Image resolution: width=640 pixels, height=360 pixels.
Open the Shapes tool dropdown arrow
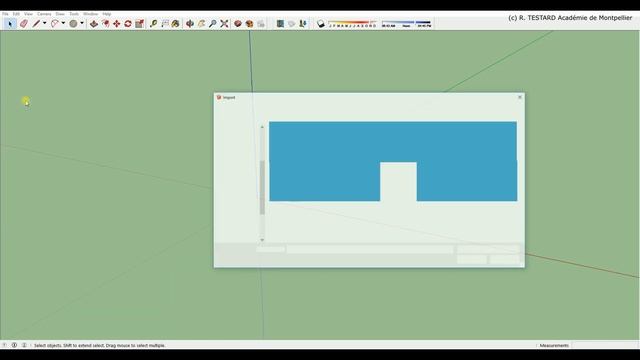pos(82,23)
